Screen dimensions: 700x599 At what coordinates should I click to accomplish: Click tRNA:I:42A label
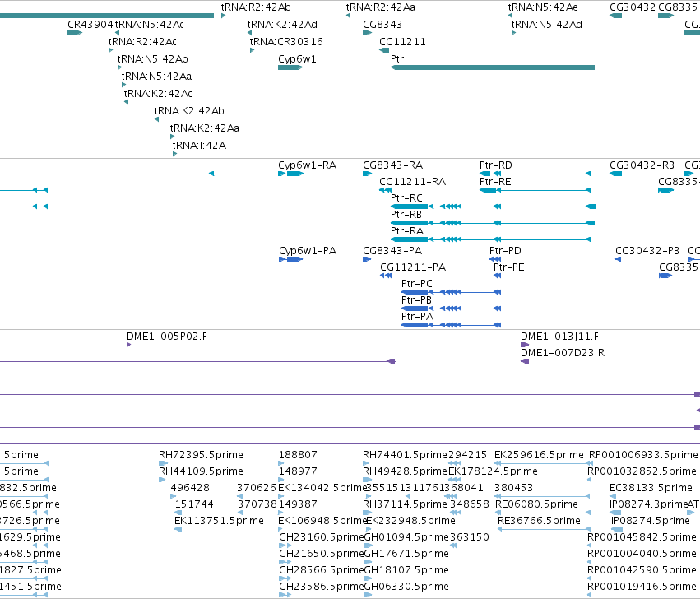(x=199, y=146)
